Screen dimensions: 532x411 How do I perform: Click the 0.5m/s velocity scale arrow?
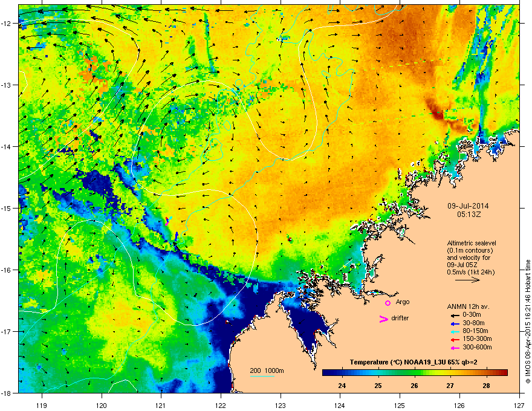pos(467,280)
